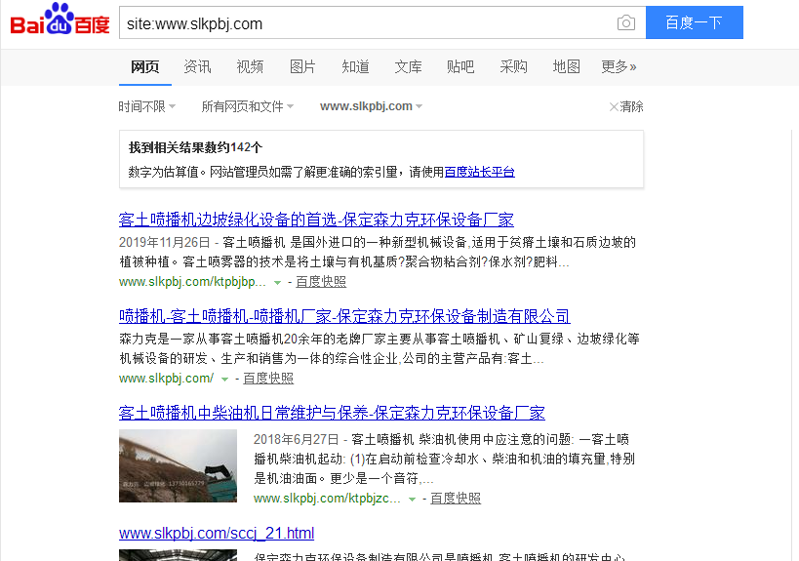Select the 网页 tab

(x=145, y=67)
